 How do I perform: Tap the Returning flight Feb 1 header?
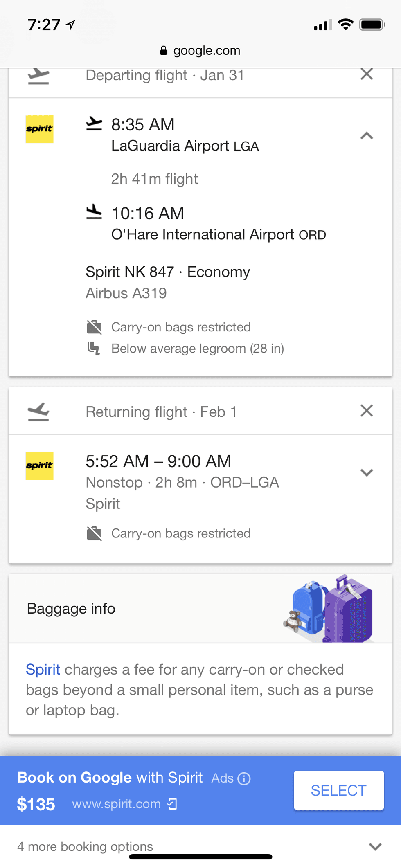pos(161,412)
